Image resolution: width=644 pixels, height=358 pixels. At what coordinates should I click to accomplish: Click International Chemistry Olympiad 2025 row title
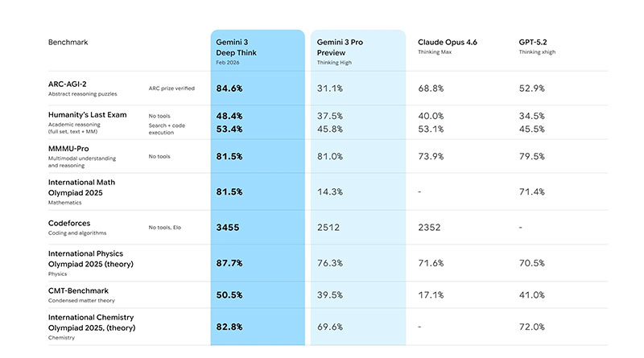pyautogui.click(x=92, y=323)
